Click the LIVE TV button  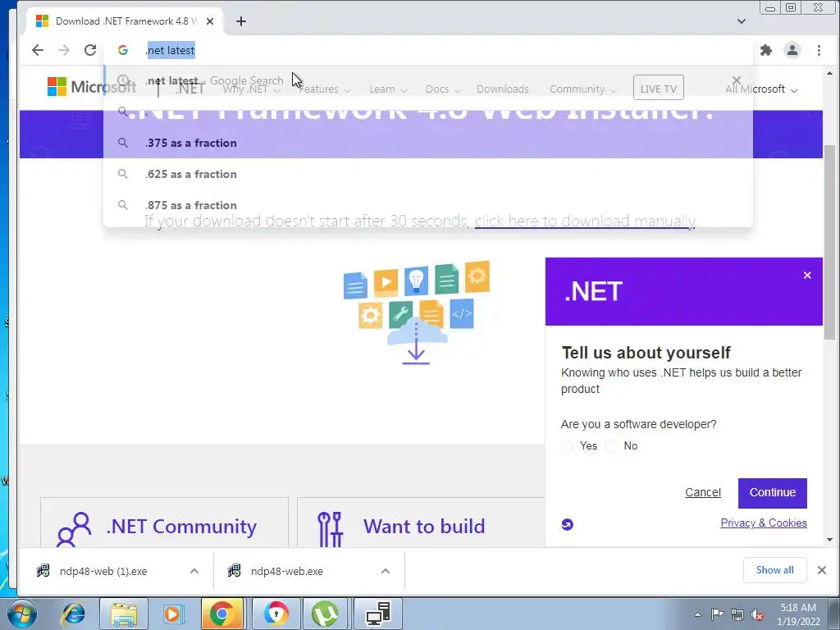pyautogui.click(x=659, y=88)
